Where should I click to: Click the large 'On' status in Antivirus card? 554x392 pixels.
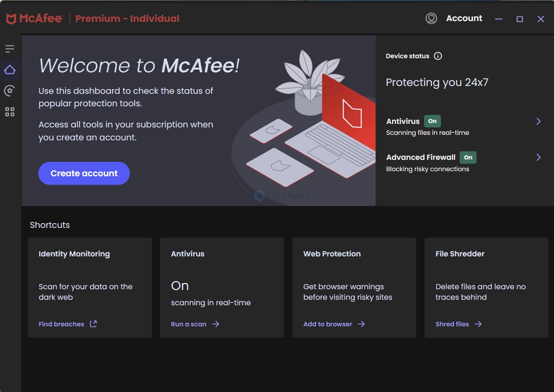click(x=180, y=286)
